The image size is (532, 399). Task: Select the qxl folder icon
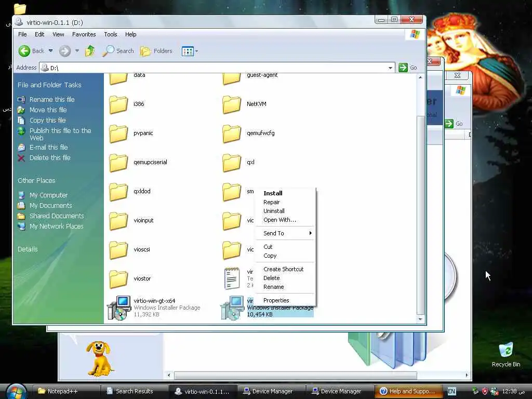[232, 163]
